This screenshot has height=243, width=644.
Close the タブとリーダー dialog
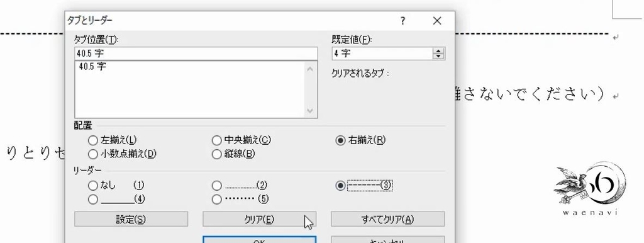click(438, 21)
